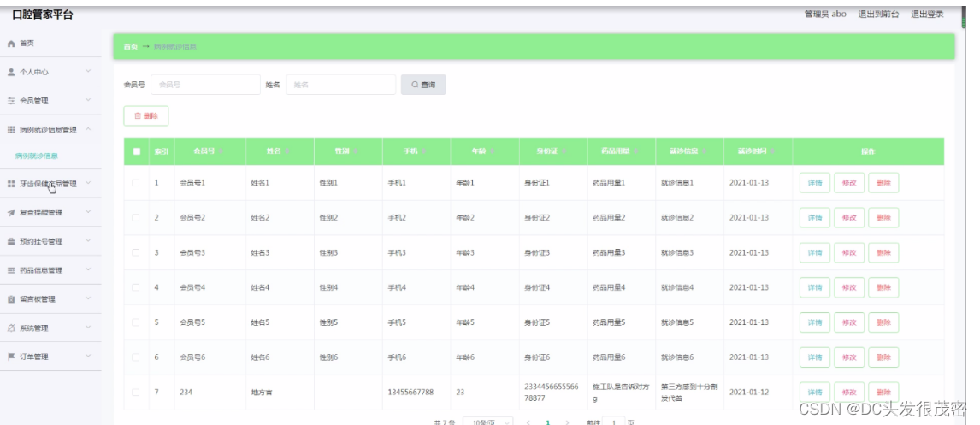
Task: Tick the checkbox for row 会员号6
Action: point(136,357)
